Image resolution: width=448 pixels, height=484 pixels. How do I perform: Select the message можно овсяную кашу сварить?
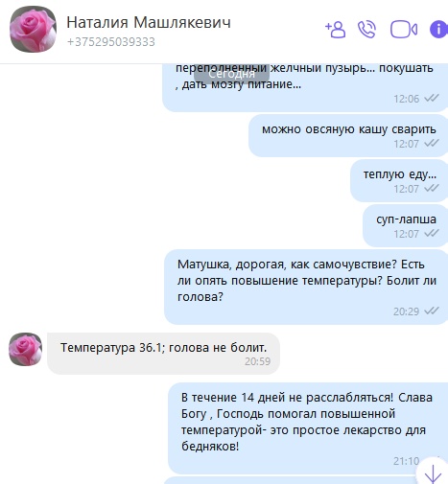pyautogui.click(x=348, y=135)
